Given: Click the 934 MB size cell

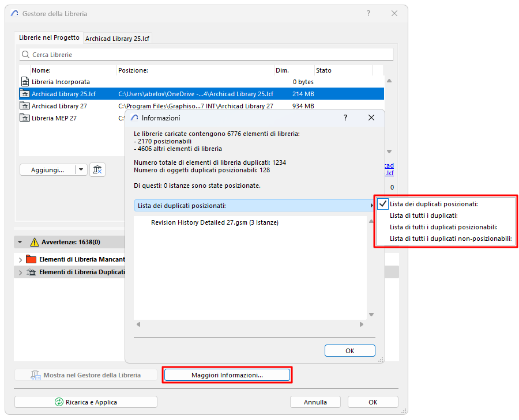Looking at the screenshot, I should click(303, 106).
